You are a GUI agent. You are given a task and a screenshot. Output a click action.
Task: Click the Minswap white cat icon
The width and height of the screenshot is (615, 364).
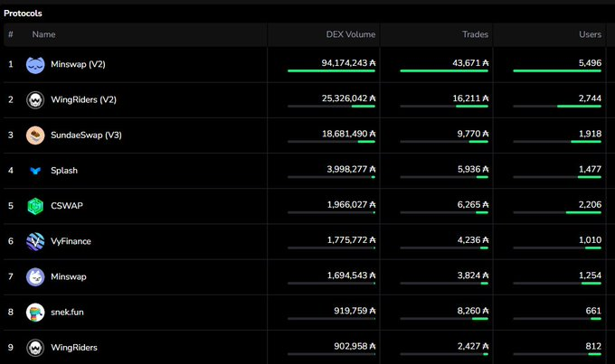click(35, 277)
